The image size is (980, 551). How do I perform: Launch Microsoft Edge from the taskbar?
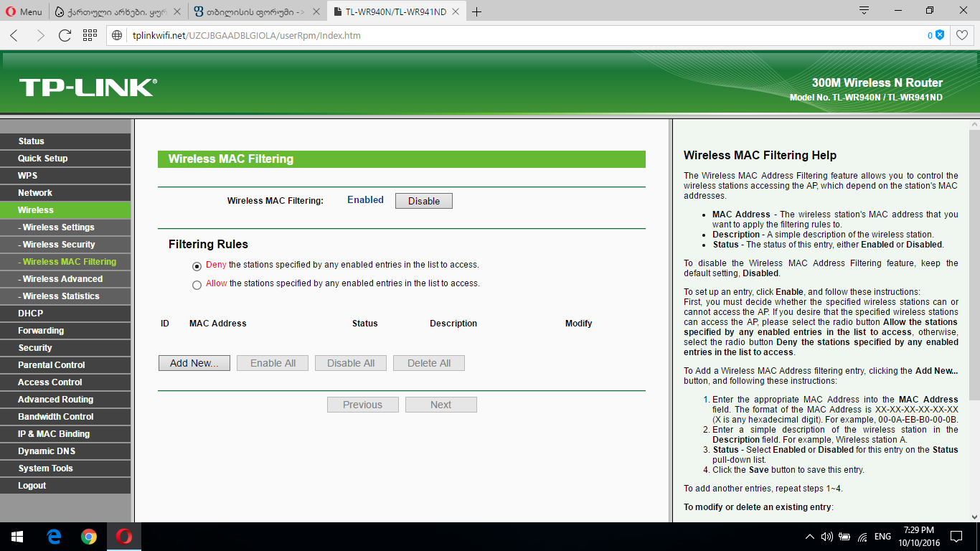54,537
